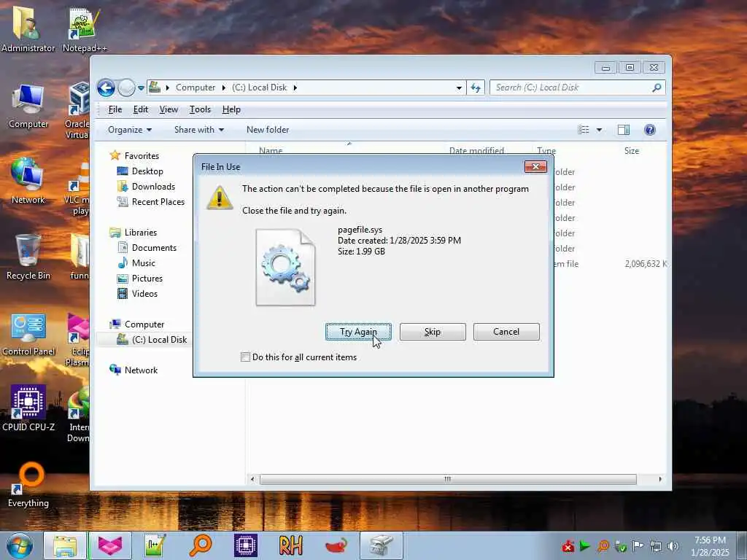
Task: Select the Notepad++ desktop shortcut
Action: pyautogui.click(x=85, y=29)
